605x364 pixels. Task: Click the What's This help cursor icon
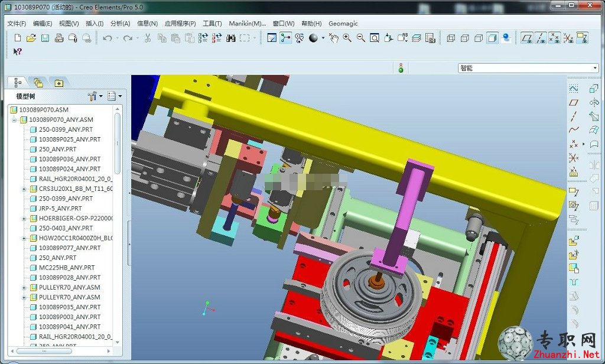(17, 51)
